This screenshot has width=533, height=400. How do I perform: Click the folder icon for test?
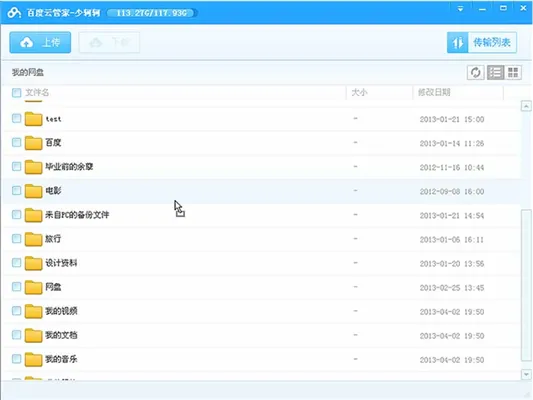coord(33,119)
